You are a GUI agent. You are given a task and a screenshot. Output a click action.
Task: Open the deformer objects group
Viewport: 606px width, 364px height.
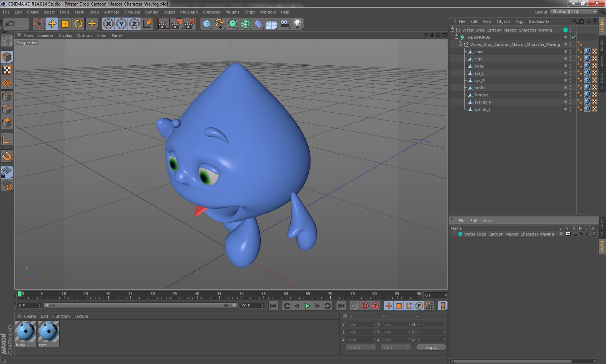pos(258,24)
